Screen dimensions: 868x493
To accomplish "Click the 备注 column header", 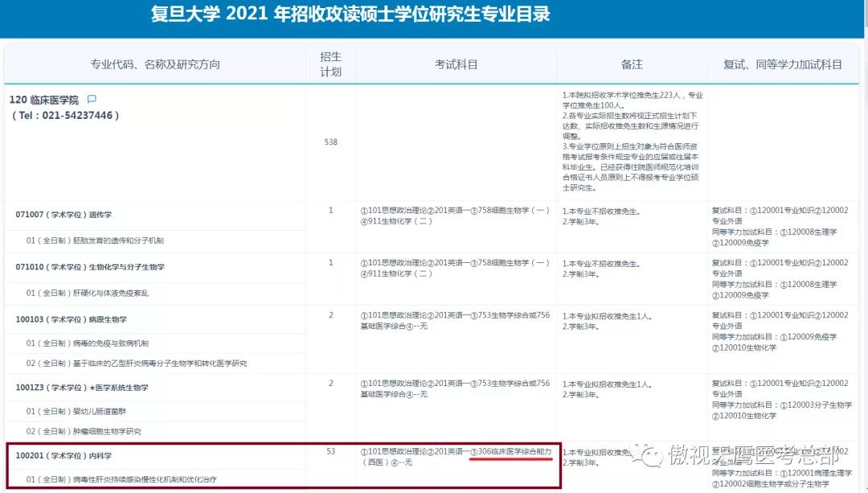I will click(632, 64).
